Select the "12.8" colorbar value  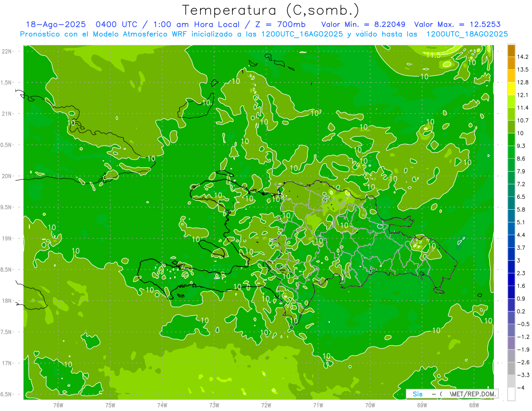[524, 82]
